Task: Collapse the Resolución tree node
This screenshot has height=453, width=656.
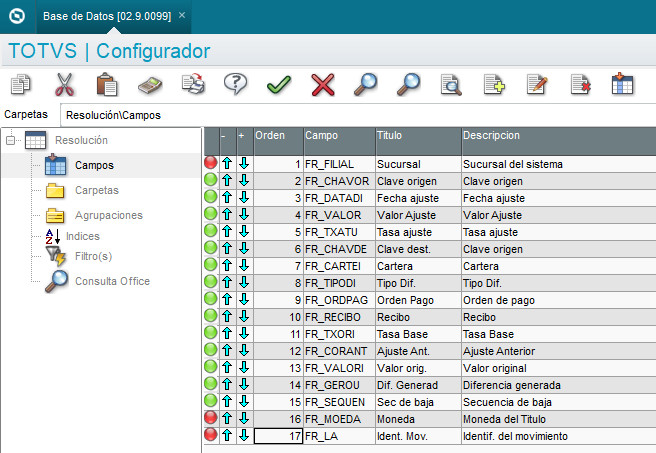Action: pyautogui.click(x=10, y=140)
